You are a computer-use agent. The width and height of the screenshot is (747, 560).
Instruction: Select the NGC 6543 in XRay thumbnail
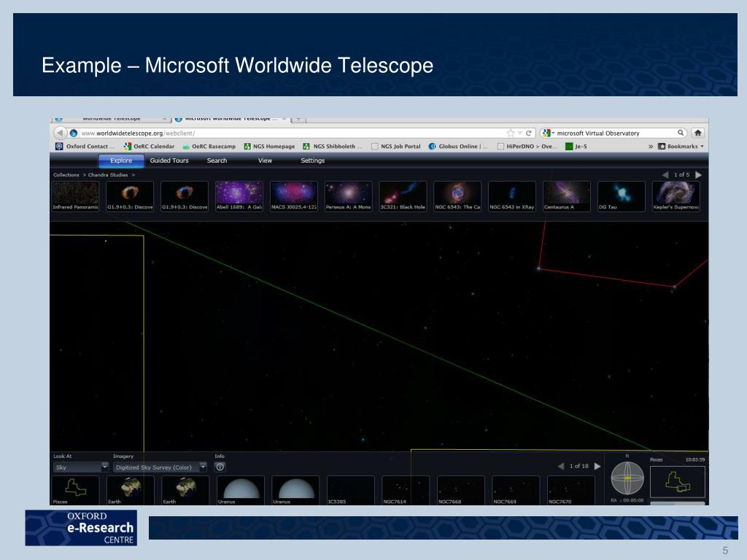point(512,196)
